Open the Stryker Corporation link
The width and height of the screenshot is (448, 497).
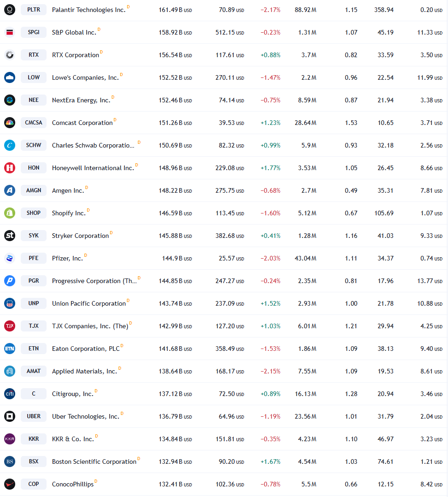(x=80, y=236)
